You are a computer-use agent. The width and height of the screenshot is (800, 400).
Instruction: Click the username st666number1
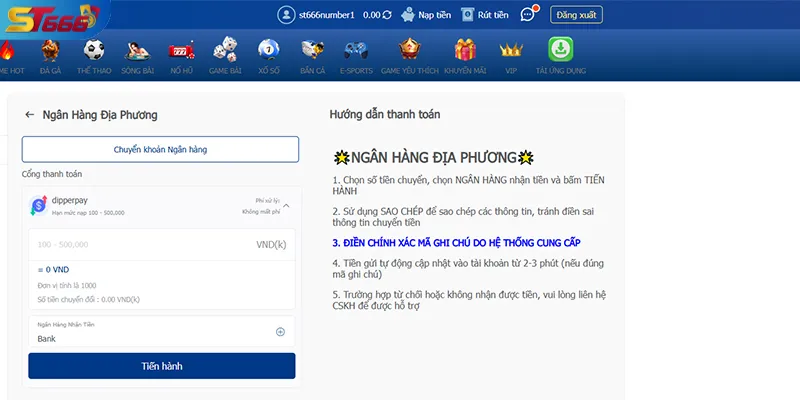coord(327,15)
